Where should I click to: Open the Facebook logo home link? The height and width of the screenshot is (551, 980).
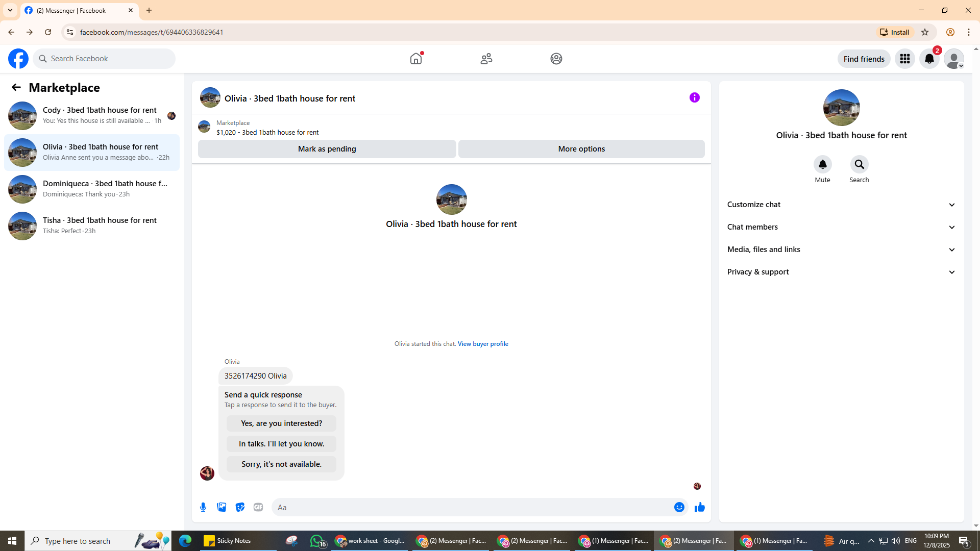(18, 59)
